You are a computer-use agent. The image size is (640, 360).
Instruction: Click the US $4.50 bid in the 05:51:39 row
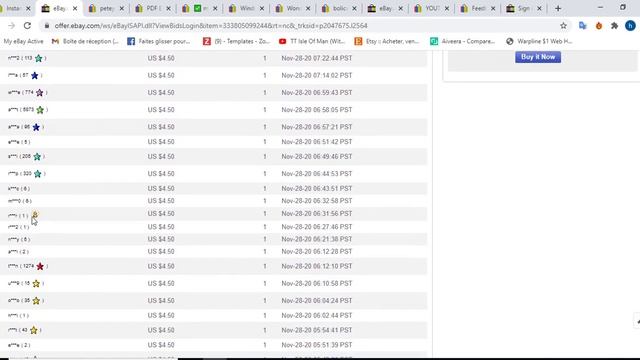click(161, 345)
